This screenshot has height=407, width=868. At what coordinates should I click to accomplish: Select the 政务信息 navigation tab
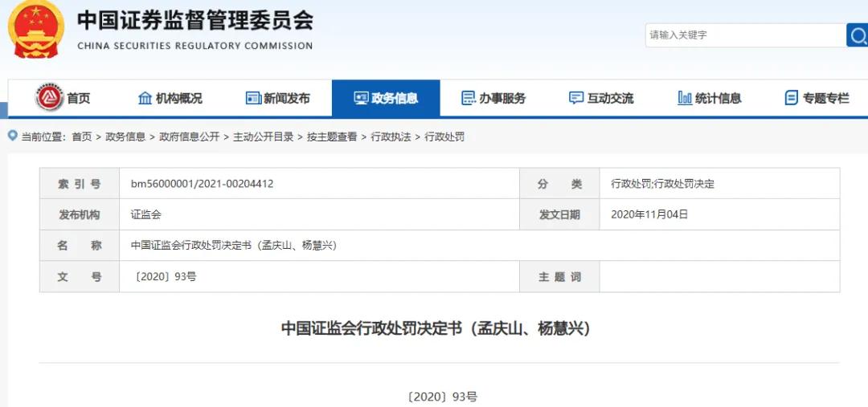pyautogui.click(x=386, y=99)
